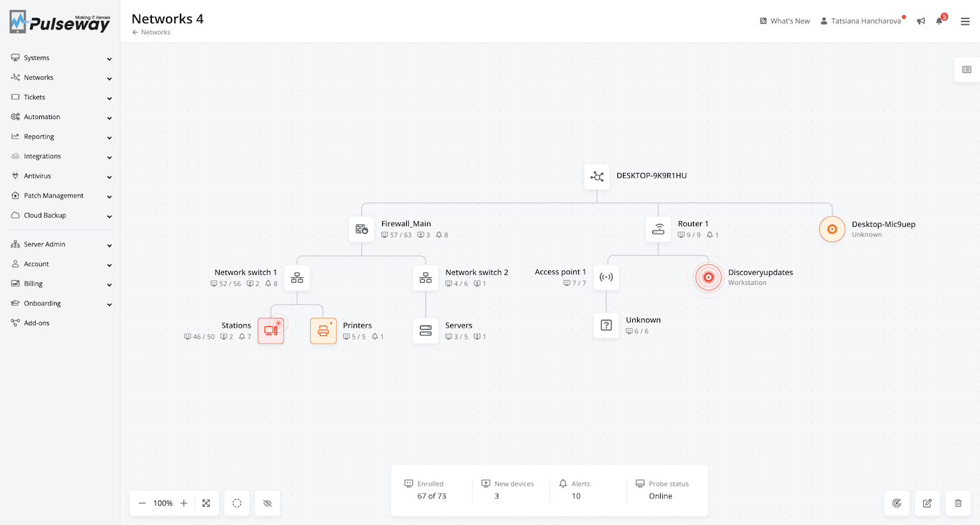Screen dimensions: 980x525
Task: Click the Servers node icon
Action: pos(426,331)
